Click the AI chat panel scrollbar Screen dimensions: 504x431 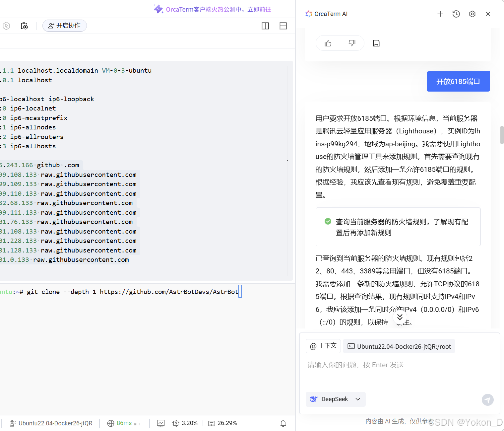(x=502, y=135)
